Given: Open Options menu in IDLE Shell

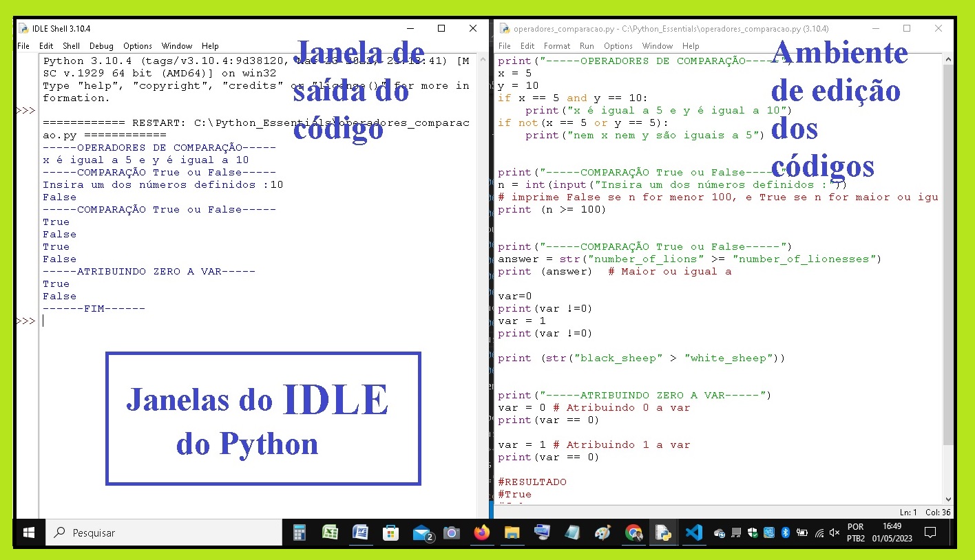Looking at the screenshot, I should [x=138, y=46].
